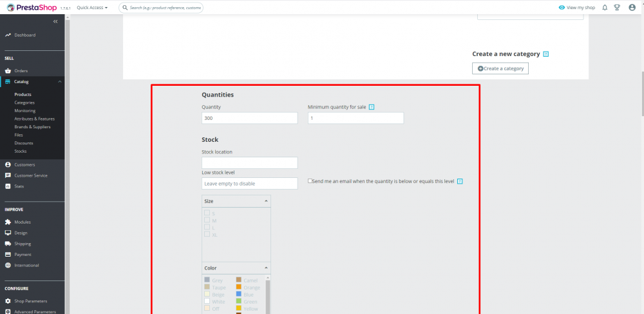Select the Grey color swatch
The width and height of the screenshot is (644, 314).
207,280
